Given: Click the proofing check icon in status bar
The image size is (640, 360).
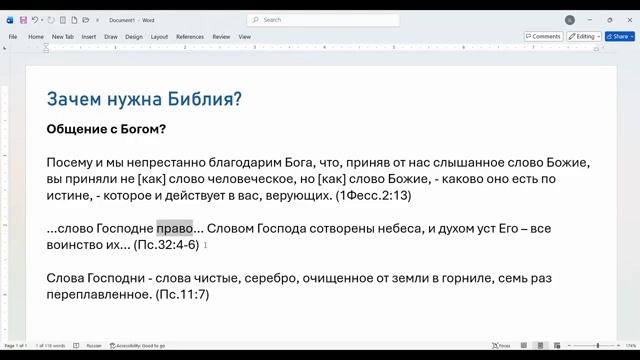Looking at the screenshot, I should click(76, 346).
